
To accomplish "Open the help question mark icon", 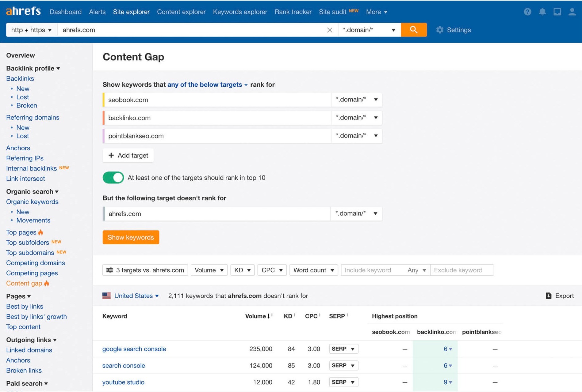I will click(x=528, y=12).
